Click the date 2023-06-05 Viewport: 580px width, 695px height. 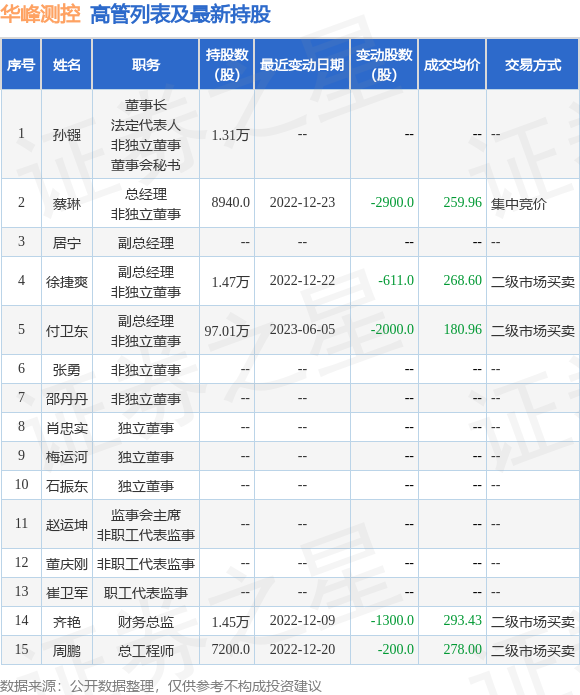coord(302,329)
